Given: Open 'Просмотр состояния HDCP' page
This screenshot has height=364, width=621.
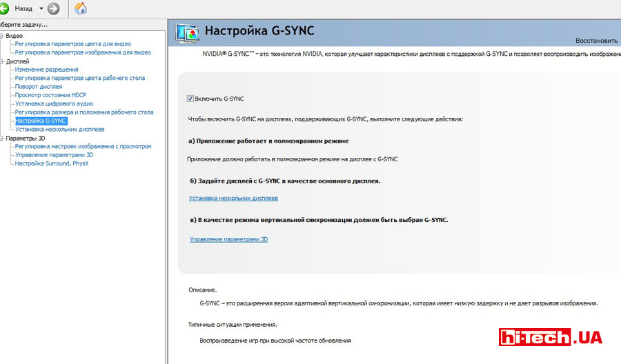Looking at the screenshot, I should point(50,95).
